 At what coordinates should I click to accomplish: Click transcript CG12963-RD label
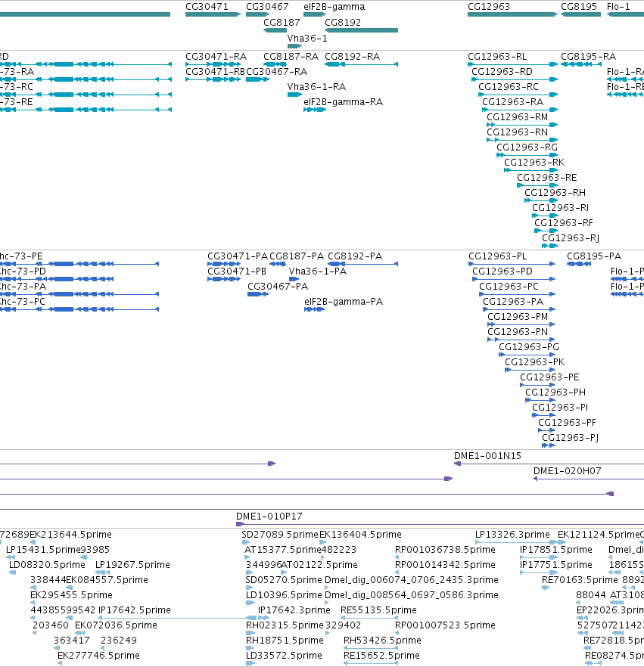tap(502, 72)
